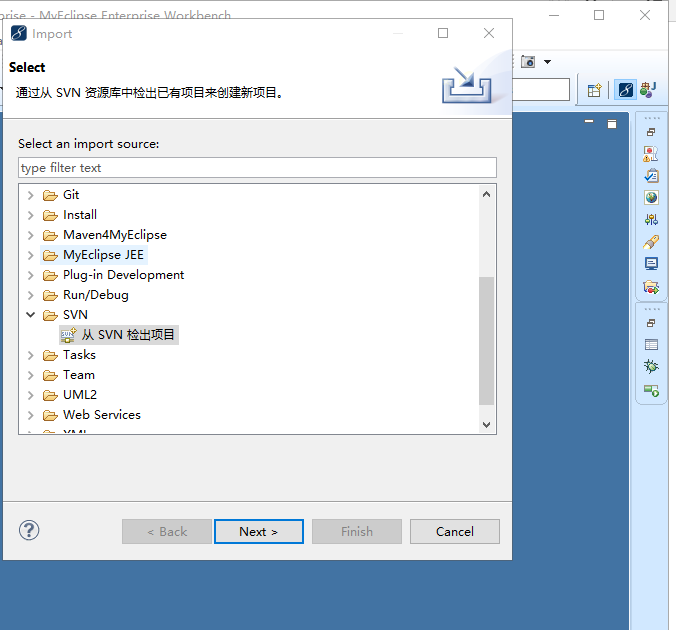Select the 'Install' row
This screenshot has width=676, height=630.
pyautogui.click(x=70, y=215)
